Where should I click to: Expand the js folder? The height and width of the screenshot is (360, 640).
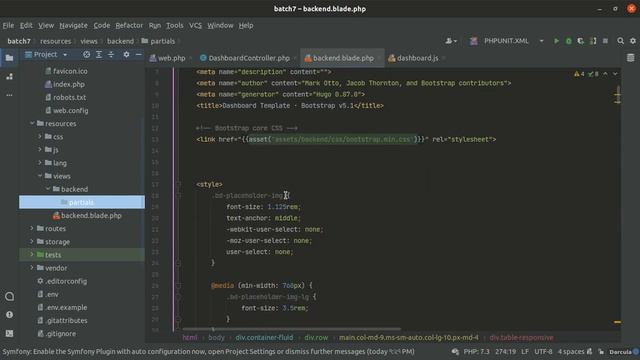click(40, 149)
